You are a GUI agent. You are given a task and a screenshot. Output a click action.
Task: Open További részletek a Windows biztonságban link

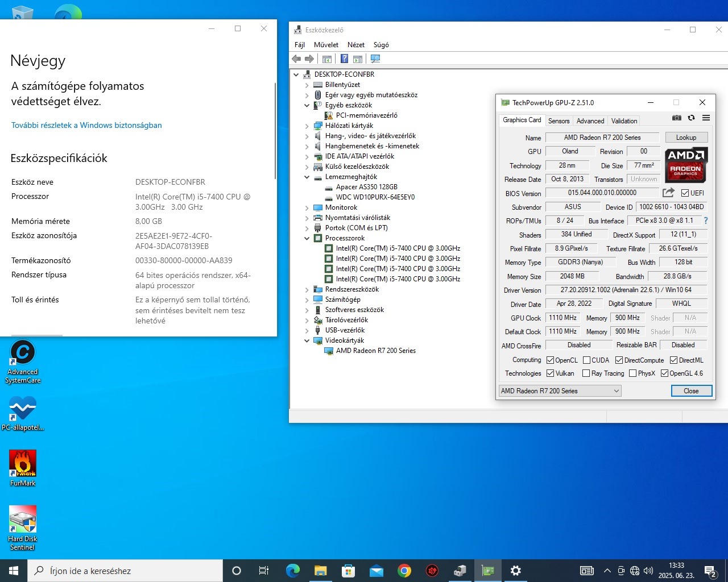pos(86,125)
